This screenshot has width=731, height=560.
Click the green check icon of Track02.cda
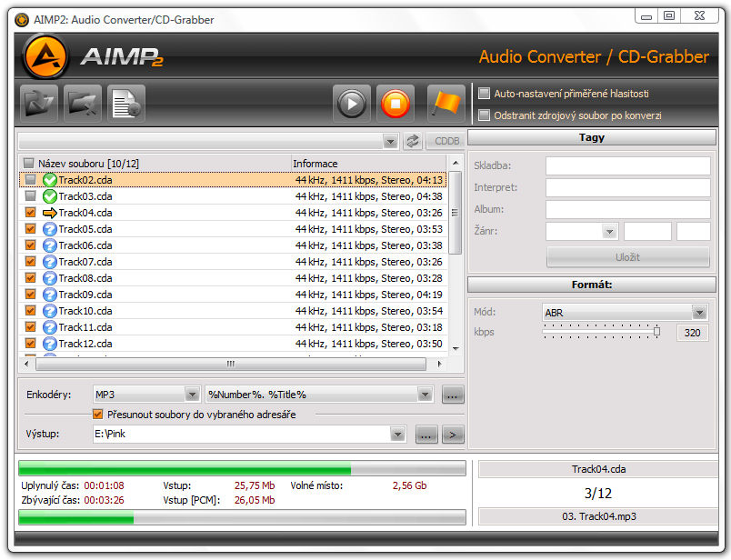pyautogui.click(x=49, y=180)
